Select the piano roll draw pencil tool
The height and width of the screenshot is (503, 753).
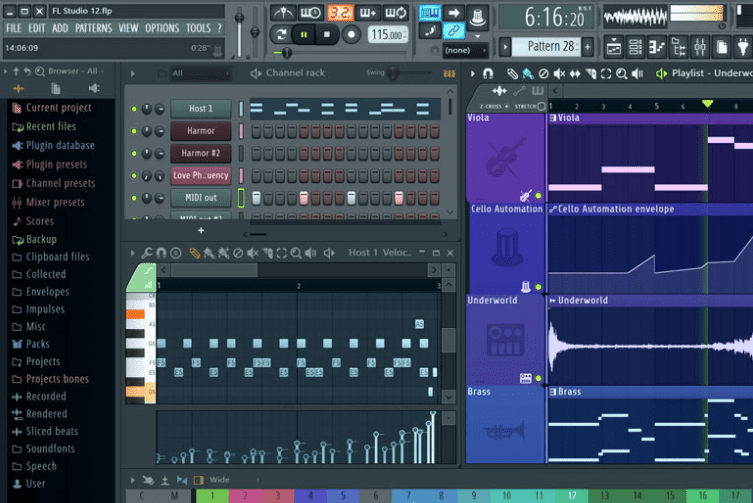[194, 253]
